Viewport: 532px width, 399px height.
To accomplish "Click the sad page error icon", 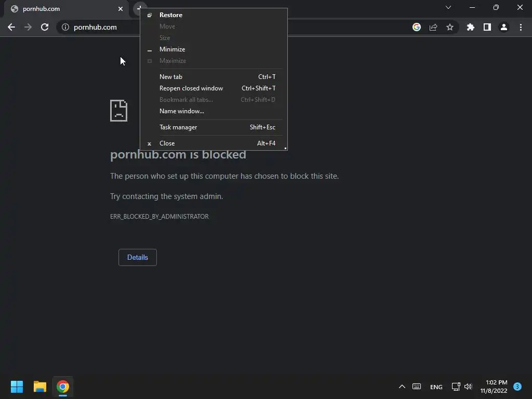I will tap(119, 111).
